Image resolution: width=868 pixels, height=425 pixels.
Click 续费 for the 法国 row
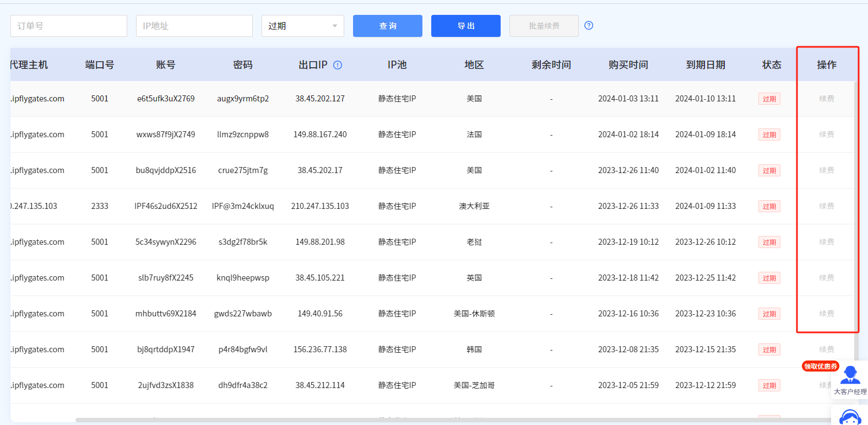pos(826,135)
